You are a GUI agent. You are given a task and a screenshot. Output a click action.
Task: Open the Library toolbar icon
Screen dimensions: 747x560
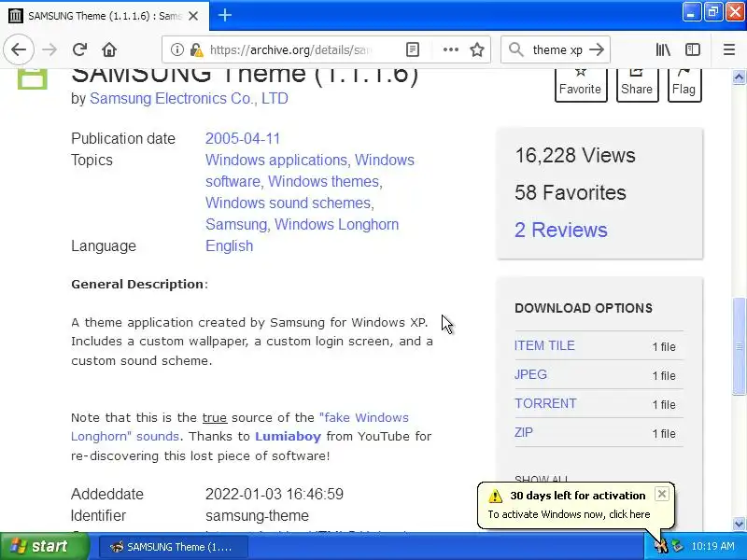click(663, 49)
